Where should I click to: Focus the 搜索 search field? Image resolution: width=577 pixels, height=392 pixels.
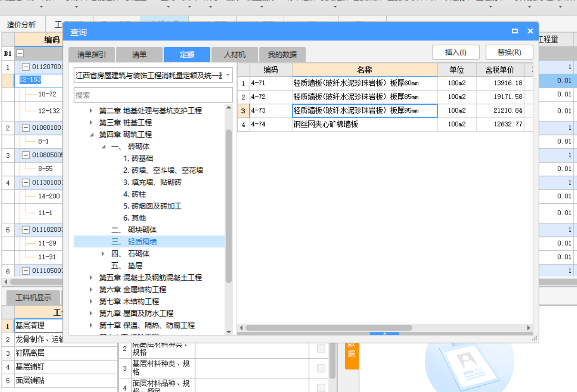pos(153,95)
